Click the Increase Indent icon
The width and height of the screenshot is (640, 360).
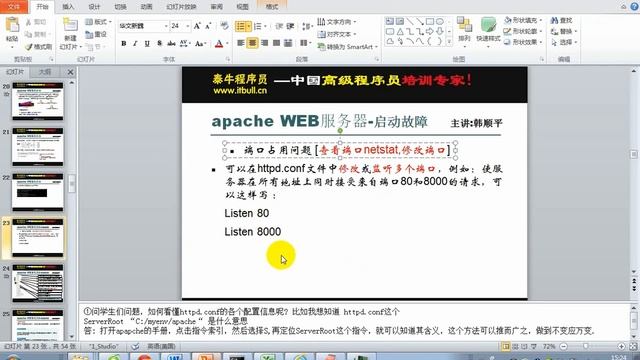(x=290, y=27)
